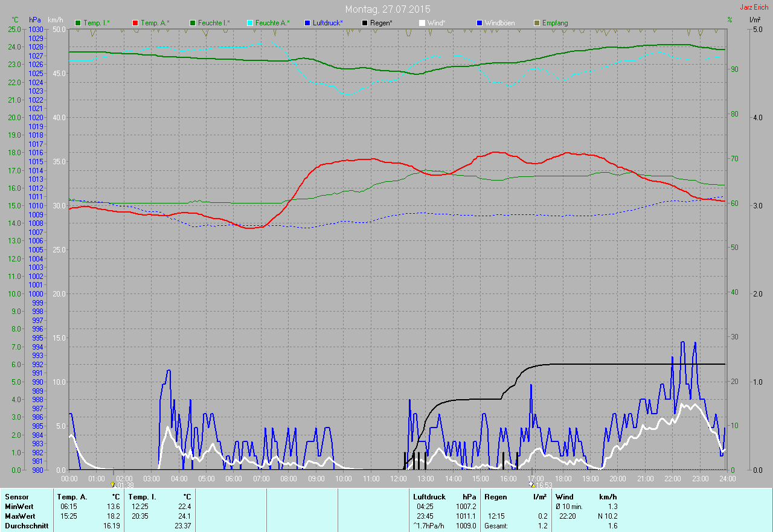Click the Ø 10 min. wind label
773x532 pixels.
[569, 507]
